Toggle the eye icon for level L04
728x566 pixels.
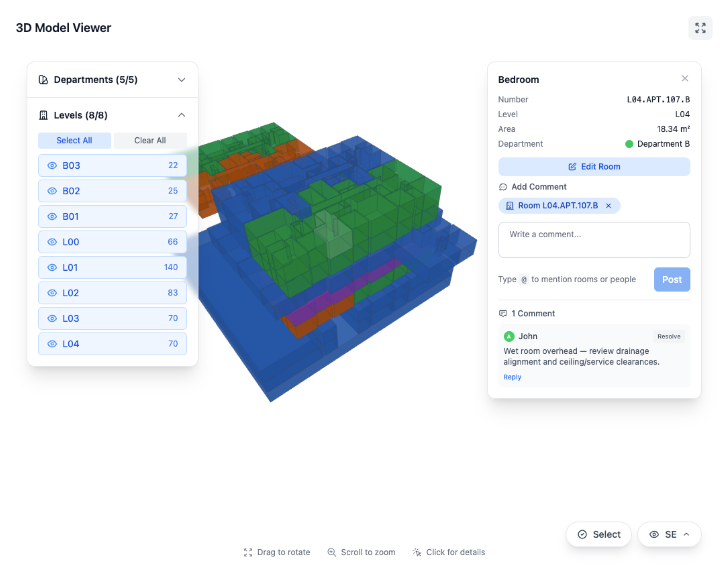[52, 344]
